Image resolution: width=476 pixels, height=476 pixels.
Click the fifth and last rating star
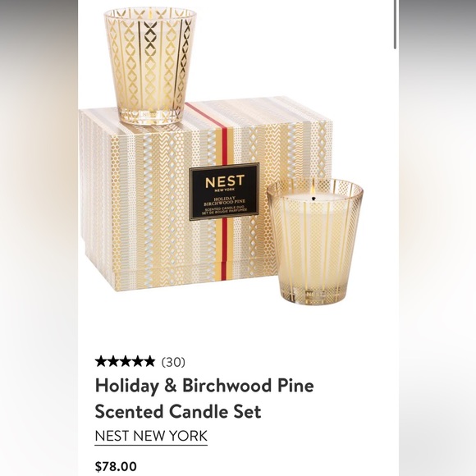(x=149, y=362)
